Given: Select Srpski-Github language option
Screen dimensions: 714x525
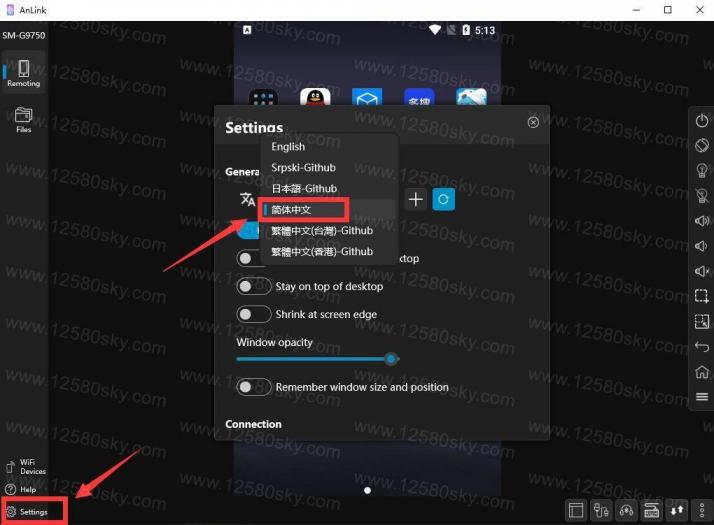Looking at the screenshot, I should click(329, 168).
